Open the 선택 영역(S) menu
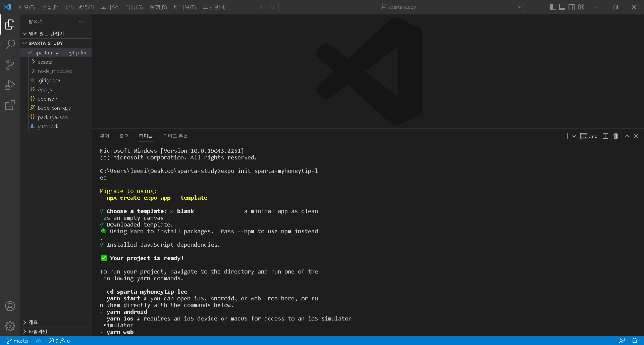644x345 pixels. pos(79,7)
